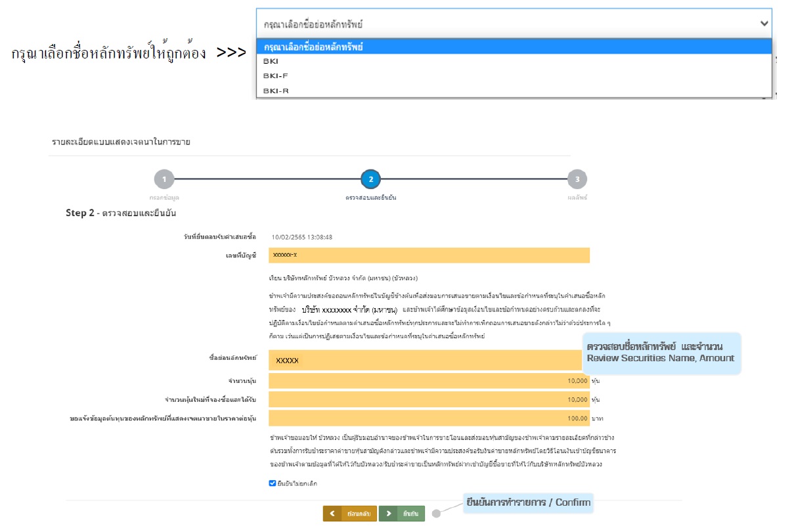
Task: Click the account number field xxxxxx-x
Action: point(429,255)
